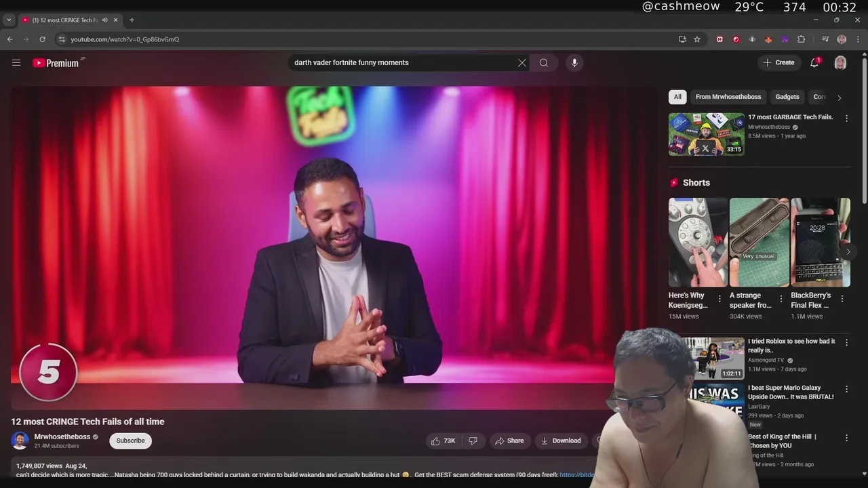Image resolution: width=868 pixels, height=488 pixels.
Task: Click the video title text
Action: coord(87,422)
